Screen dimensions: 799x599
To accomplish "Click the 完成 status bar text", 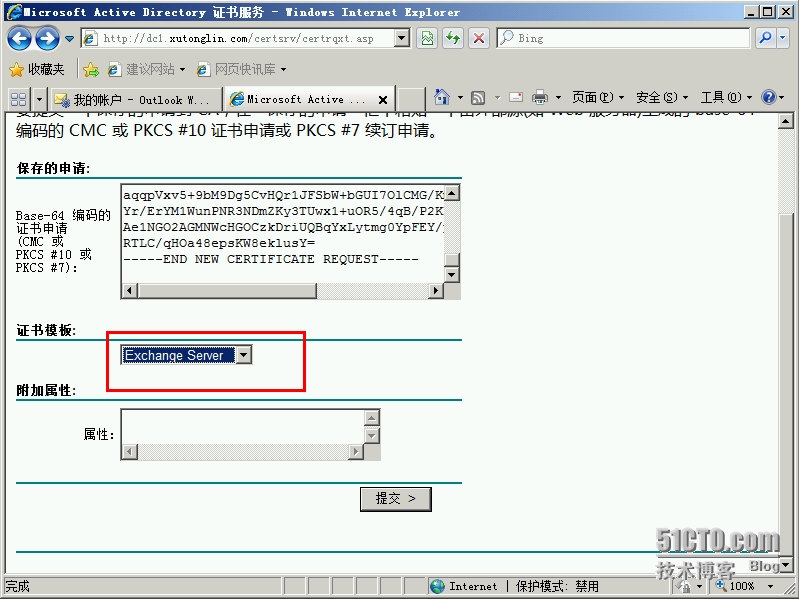I will (x=17, y=586).
